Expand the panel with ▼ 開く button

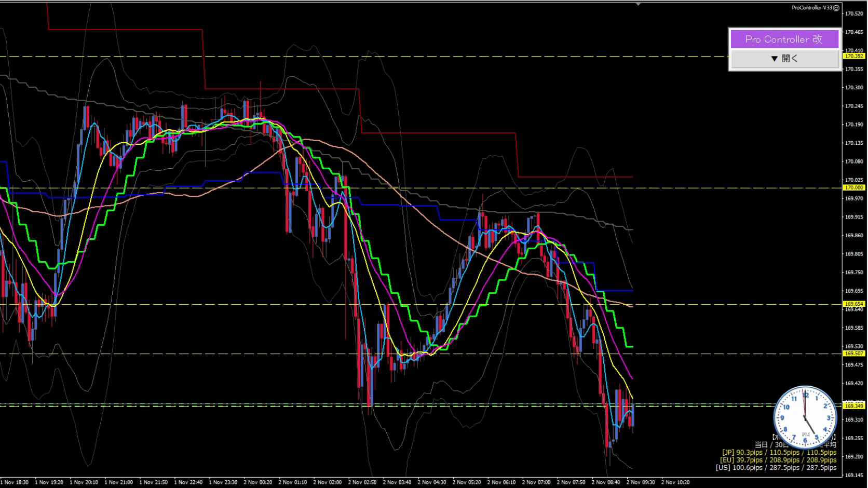click(x=784, y=59)
